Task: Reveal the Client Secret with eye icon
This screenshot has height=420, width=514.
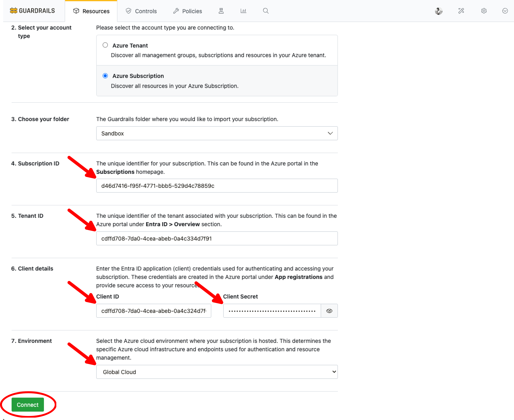Action: tap(329, 311)
